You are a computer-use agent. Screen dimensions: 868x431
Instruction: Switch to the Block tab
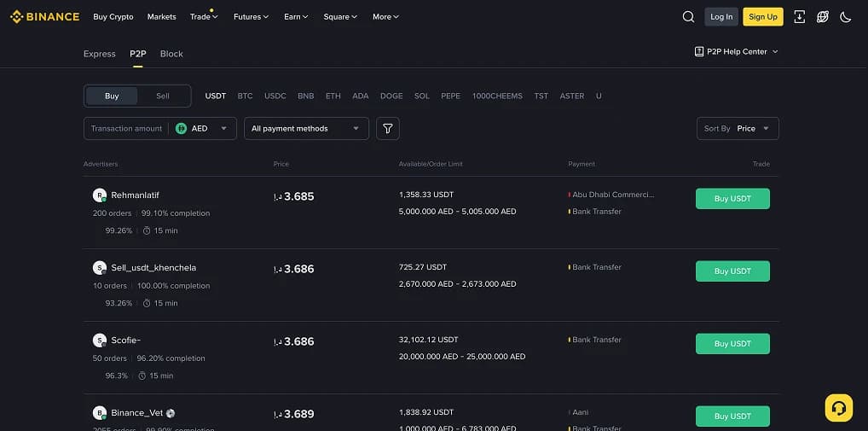[x=171, y=54]
